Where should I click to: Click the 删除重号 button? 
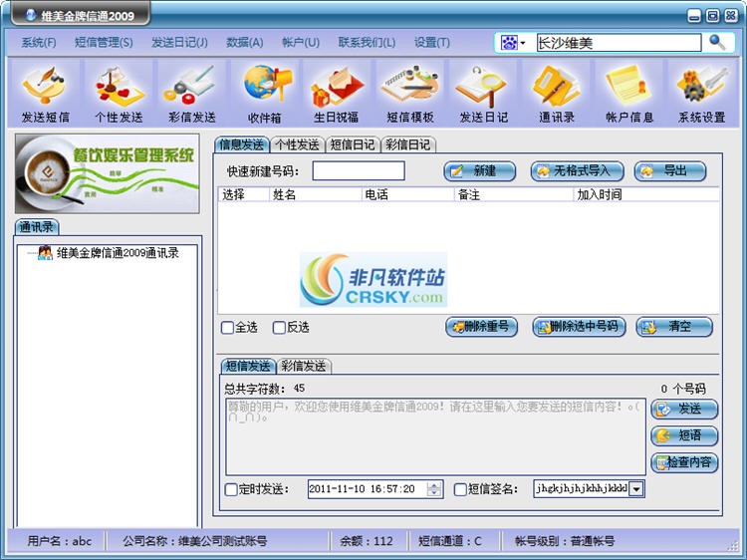tap(482, 327)
